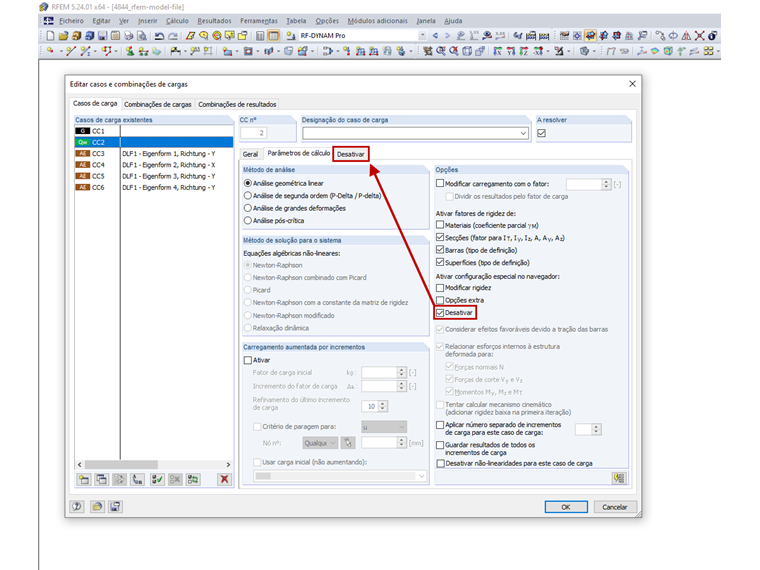Click the load defaults folder icon in dialog
This screenshot has height=570, width=760.
tap(97, 507)
